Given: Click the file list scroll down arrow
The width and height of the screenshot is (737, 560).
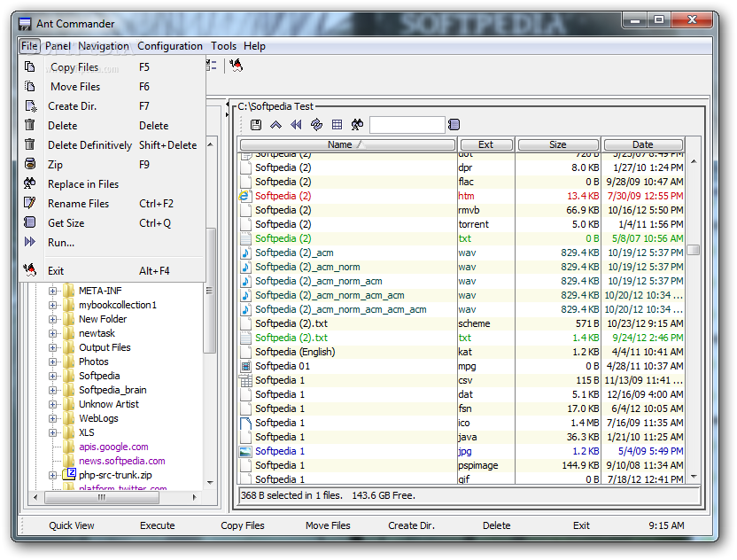Looking at the screenshot, I should [x=694, y=477].
